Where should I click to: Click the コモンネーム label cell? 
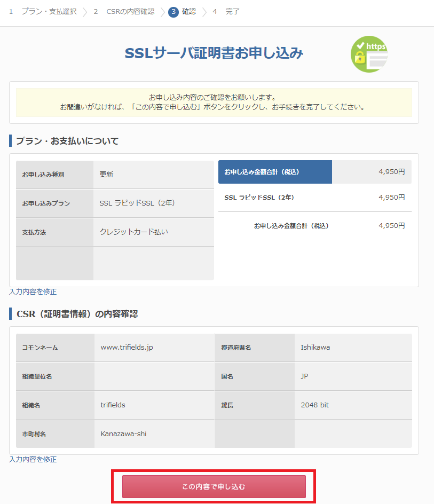pos(56,348)
